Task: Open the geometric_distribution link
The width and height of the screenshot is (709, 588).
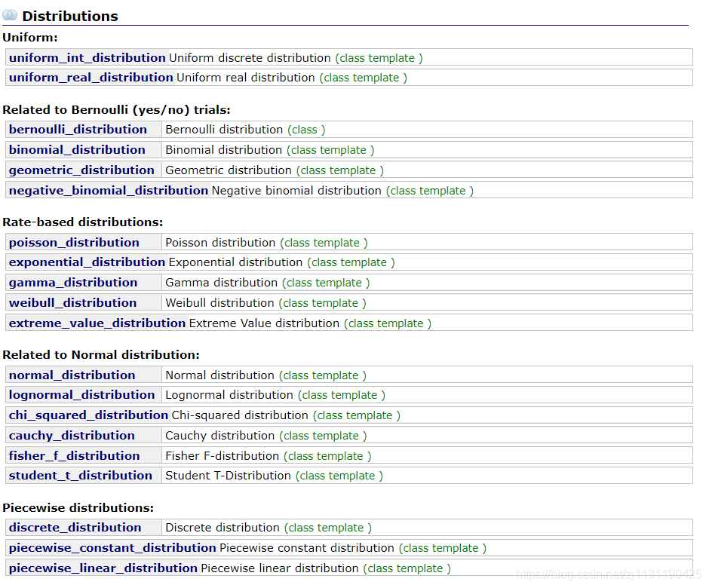Action: (81, 170)
